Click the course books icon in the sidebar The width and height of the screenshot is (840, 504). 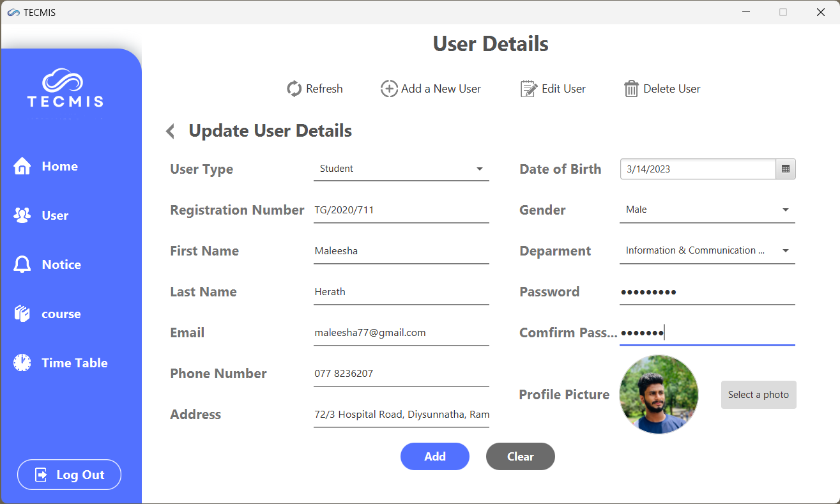tap(22, 313)
